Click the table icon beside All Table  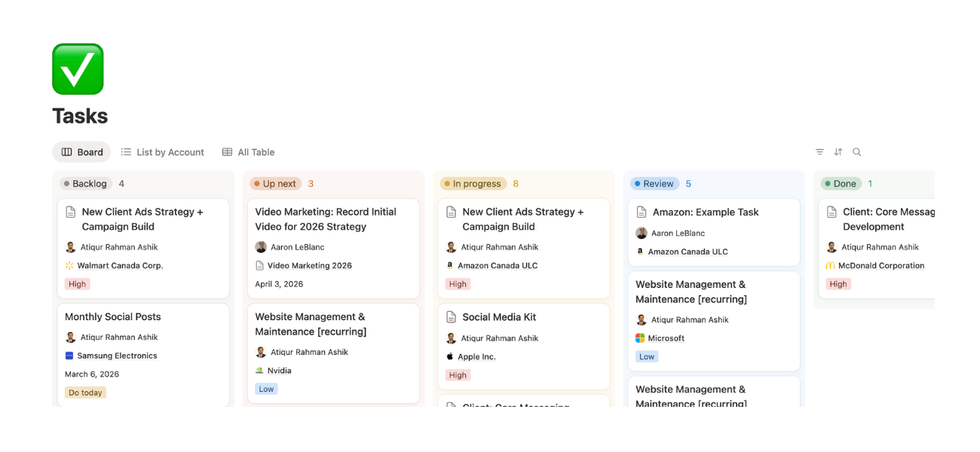(x=227, y=152)
